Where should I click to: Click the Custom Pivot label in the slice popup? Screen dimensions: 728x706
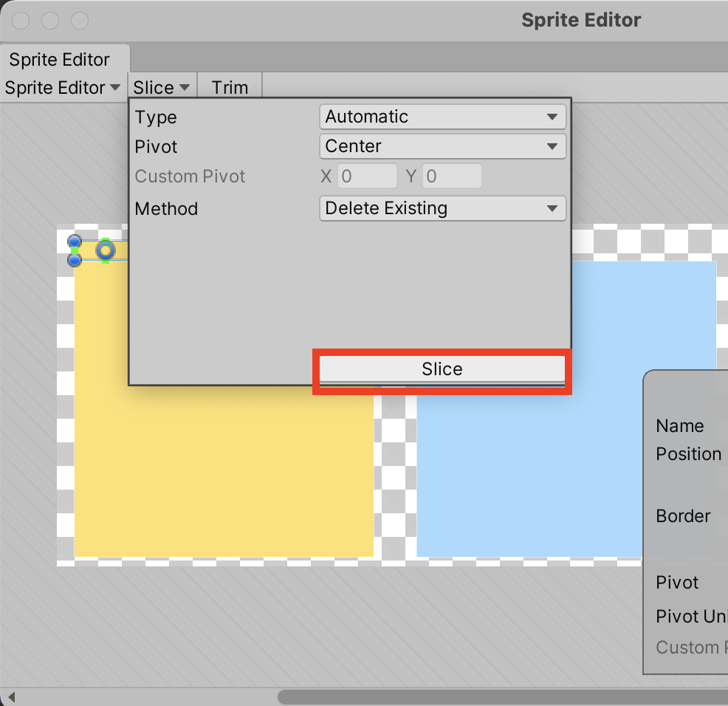click(190, 176)
